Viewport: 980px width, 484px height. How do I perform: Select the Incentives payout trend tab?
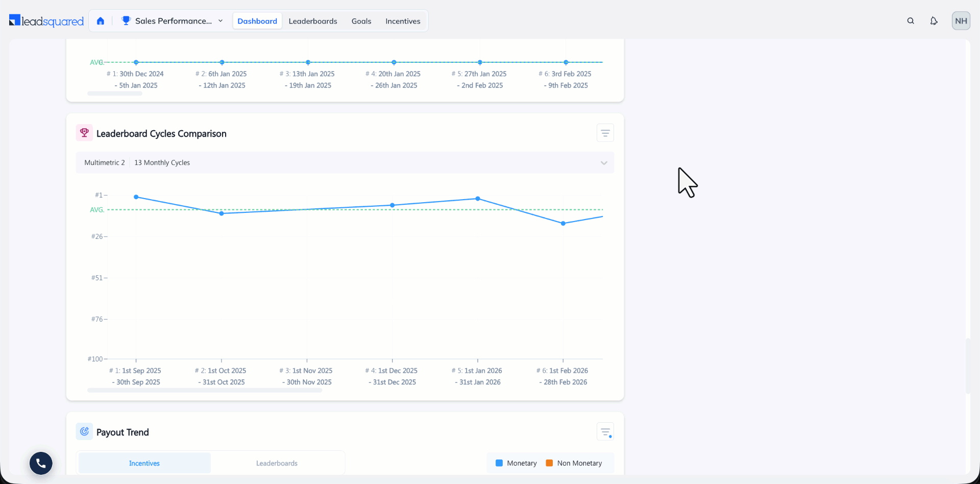pyautogui.click(x=144, y=463)
